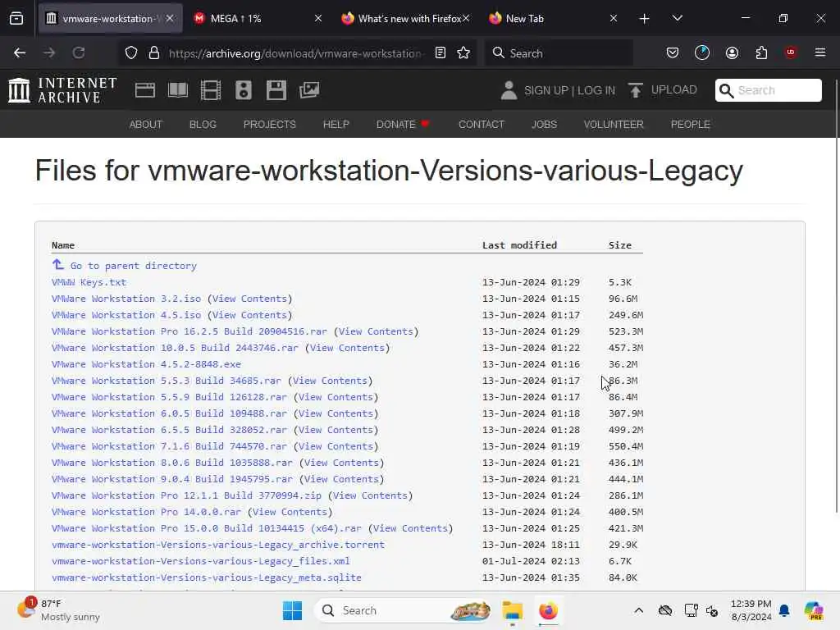The height and width of the screenshot is (630, 840).
Task: Open Pocket save icon in toolbar
Action: 673,52
